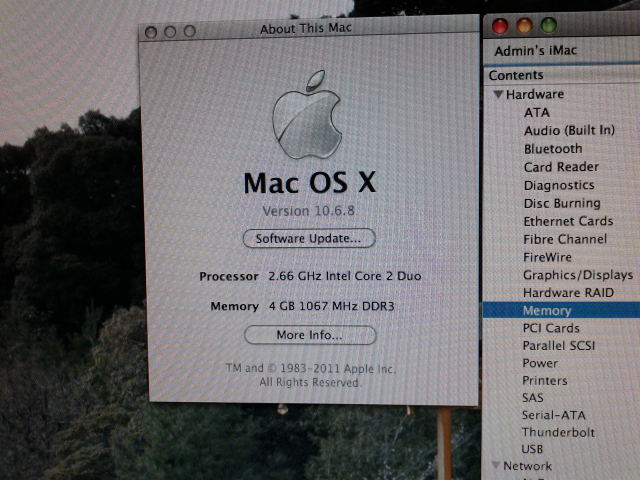
Task: Select Ethernet Cards item
Action: [567, 221]
